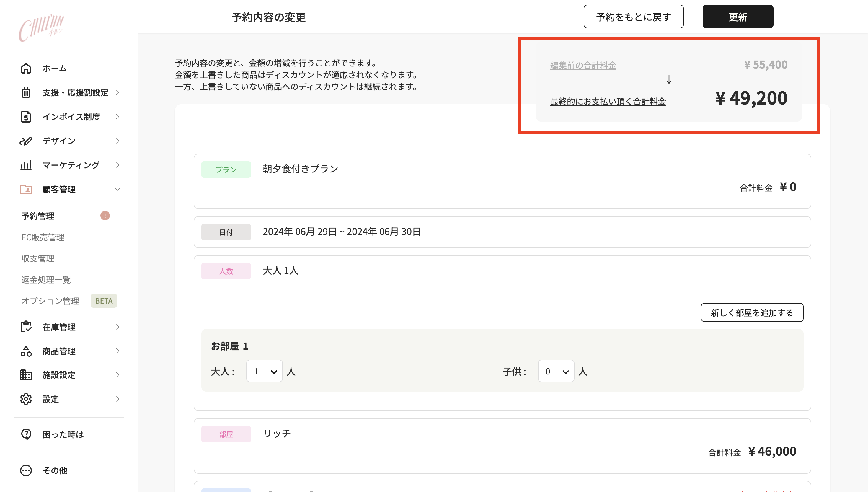Click the 新しく部屋を追加する button
This screenshot has width=868, height=492.
pos(752,312)
